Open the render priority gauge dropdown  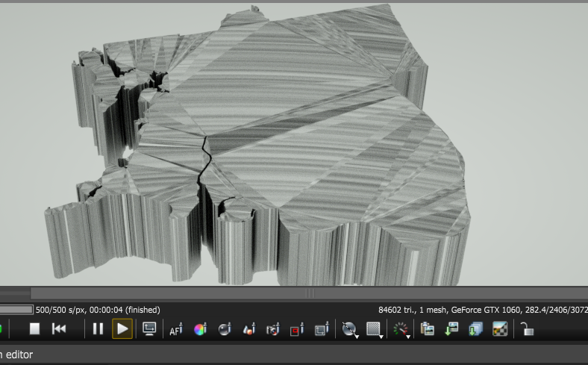[x=401, y=329]
